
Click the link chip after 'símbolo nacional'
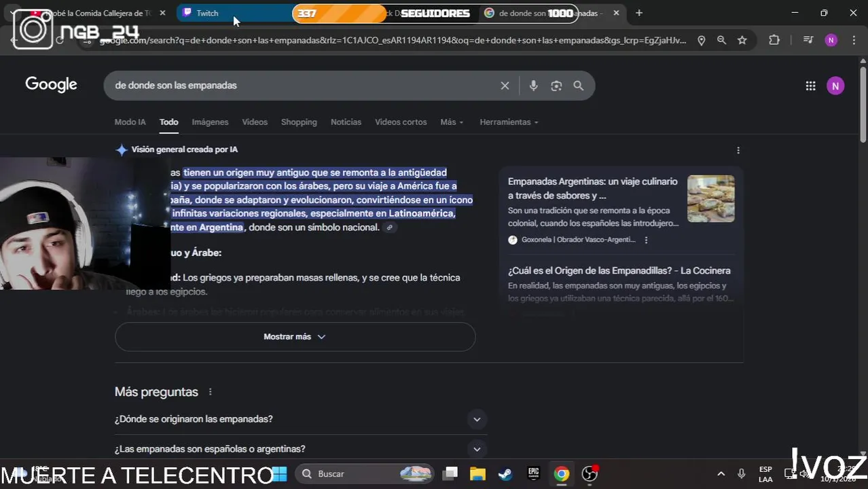tap(389, 228)
